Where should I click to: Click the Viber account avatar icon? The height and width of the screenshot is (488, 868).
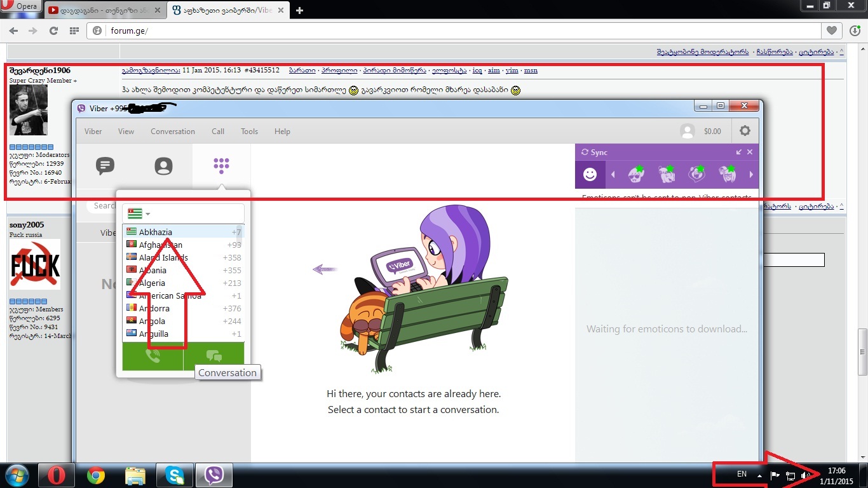coord(687,131)
